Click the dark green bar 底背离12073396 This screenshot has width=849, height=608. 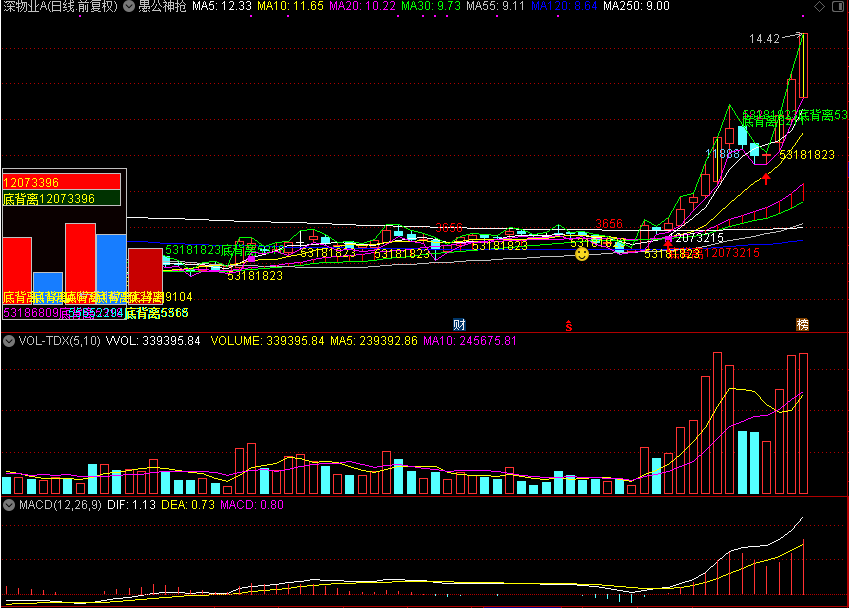click(61, 199)
